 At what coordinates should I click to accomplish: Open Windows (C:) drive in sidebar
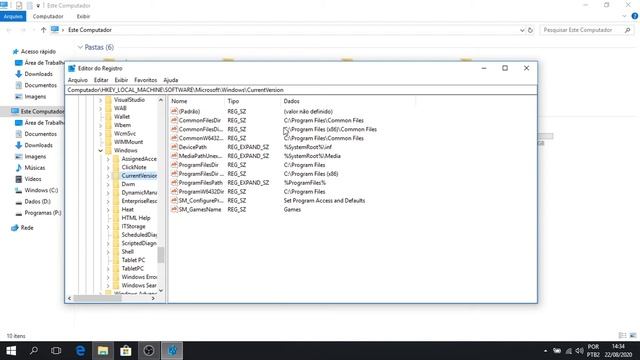41,190
